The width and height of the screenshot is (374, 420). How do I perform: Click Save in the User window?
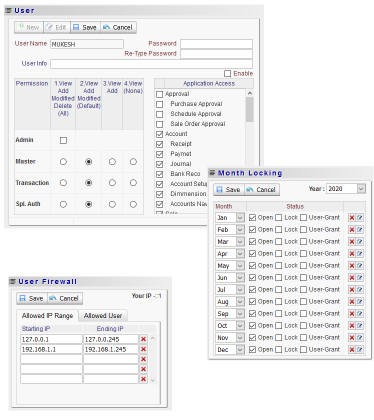pos(85,27)
